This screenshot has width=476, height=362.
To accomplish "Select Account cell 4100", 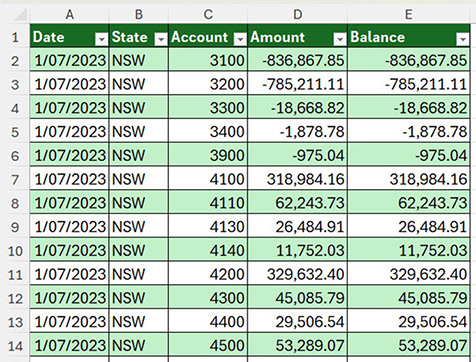I will (208, 179).
